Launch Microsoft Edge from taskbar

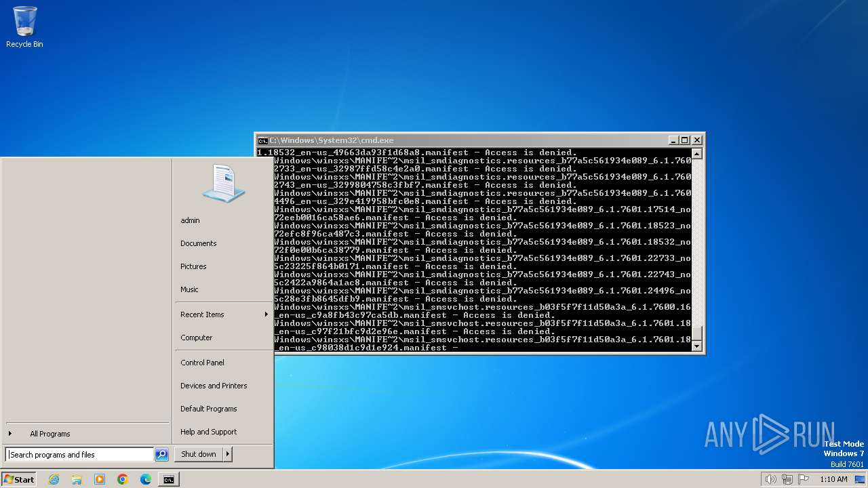coord(146,479)
